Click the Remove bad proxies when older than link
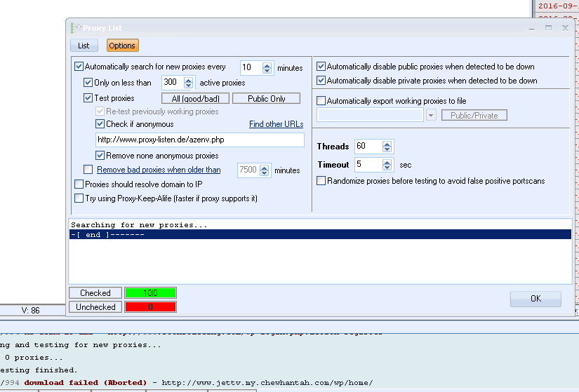 159,170
